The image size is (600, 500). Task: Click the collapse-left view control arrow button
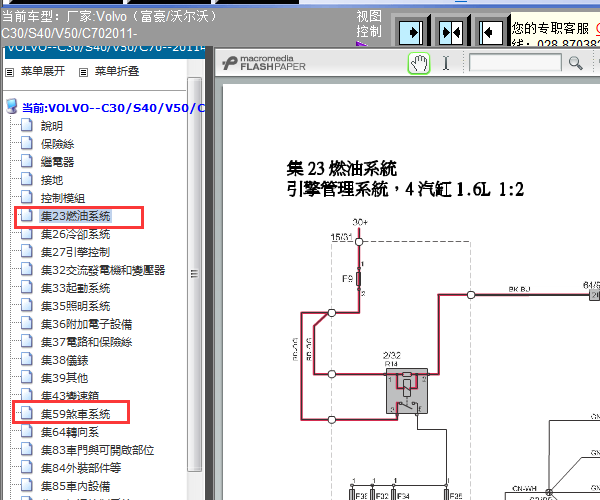(x=491, y=33)
